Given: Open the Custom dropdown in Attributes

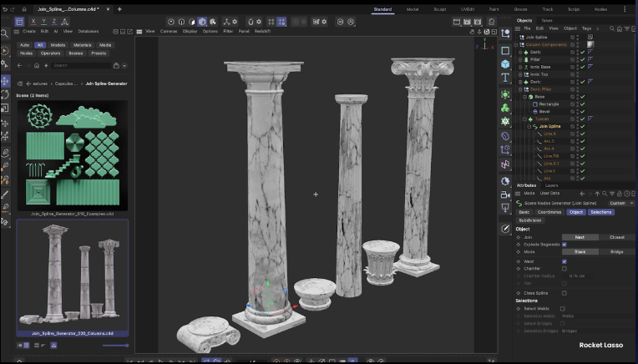Looking at the screenshot, I should (x=619, y=203).
